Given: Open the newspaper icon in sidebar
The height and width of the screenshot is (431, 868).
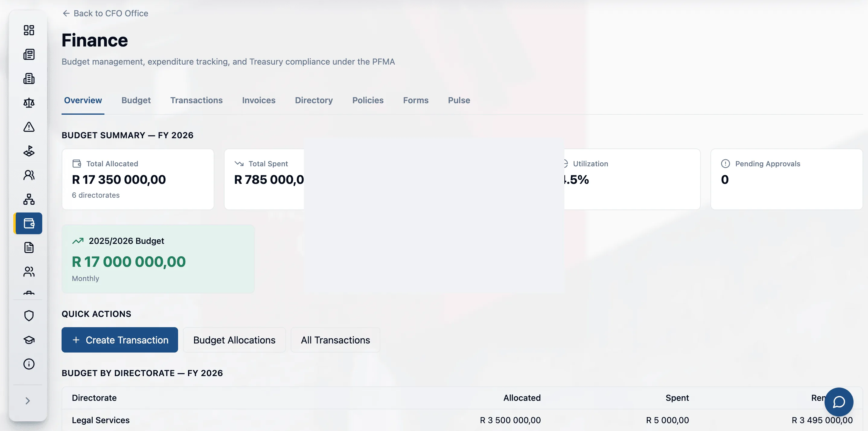Looking at the screenshot, I should point(29,55).
